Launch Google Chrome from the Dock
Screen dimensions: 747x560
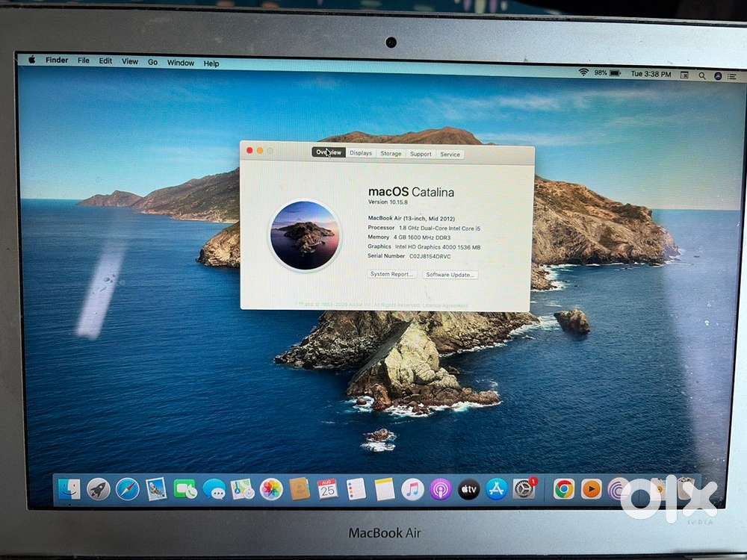point(563,490)
